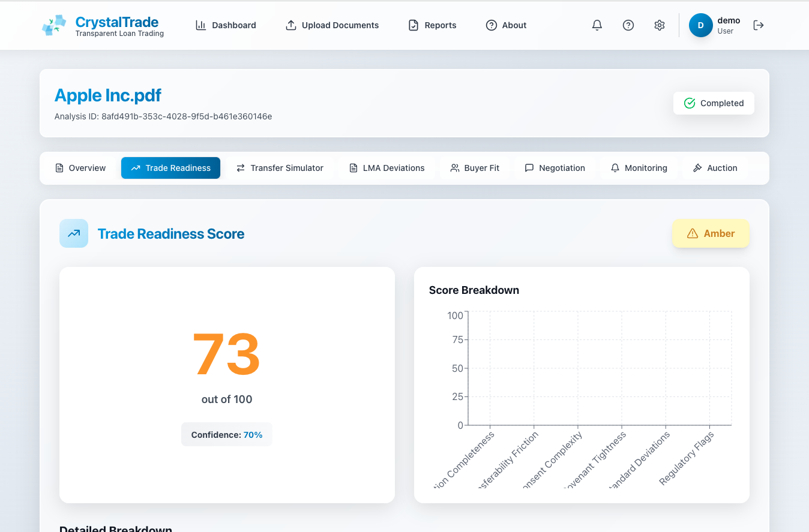Click the Regulatory Flags axis label
809x532 pixels.
[x=687, y=458]
